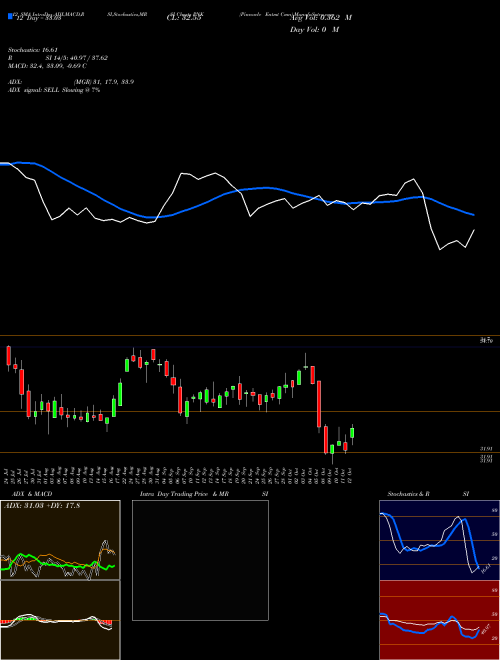Viewport: 500px width, 660px height.
Task: Click the "SI 14/5: 40.97 / 37.62" value
Action: click(x=77, y=58)
